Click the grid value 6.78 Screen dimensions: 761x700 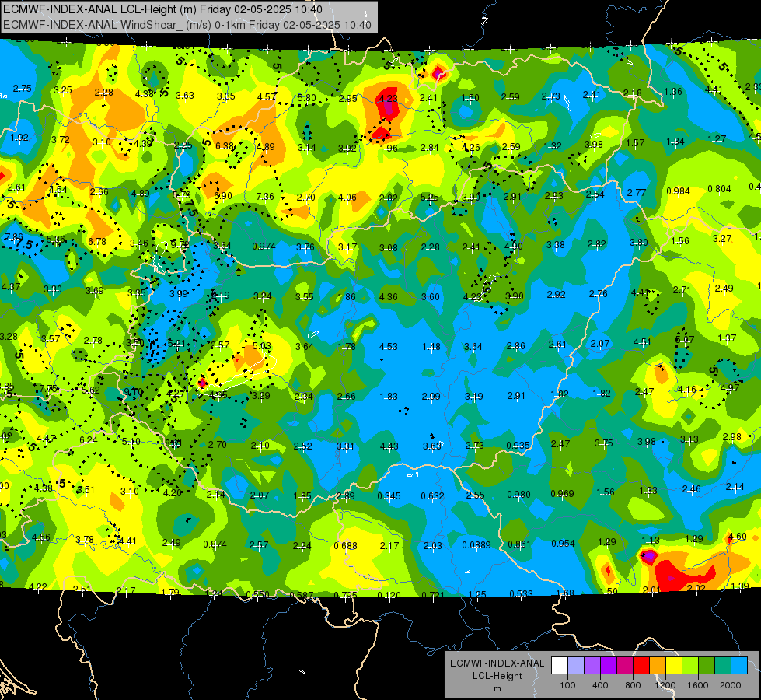(x=97, y=241)
